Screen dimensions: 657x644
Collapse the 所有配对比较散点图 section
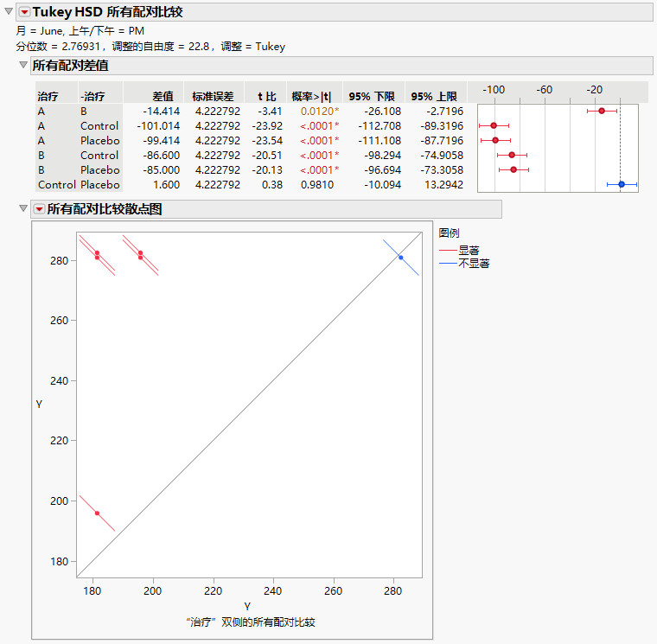[x=23, y=208]
